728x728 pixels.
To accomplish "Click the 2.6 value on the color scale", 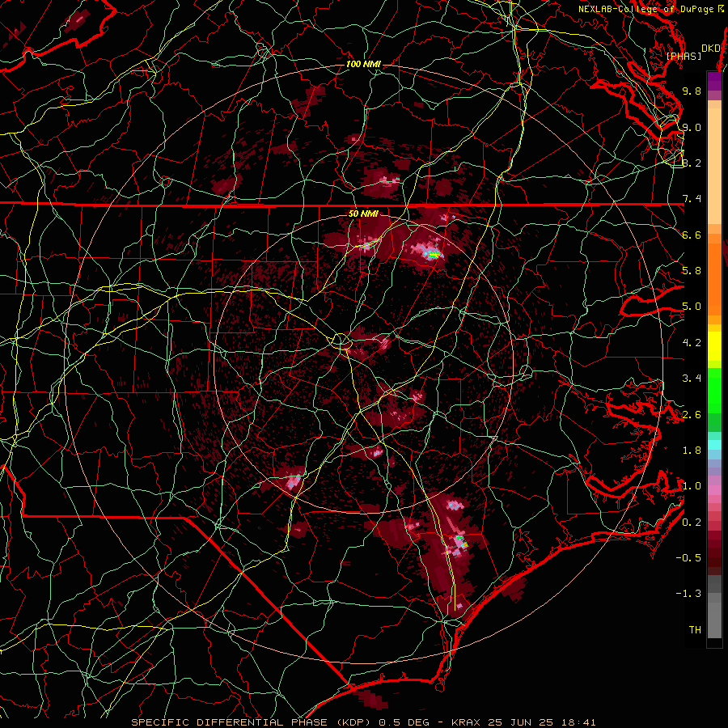I will 692,415.
